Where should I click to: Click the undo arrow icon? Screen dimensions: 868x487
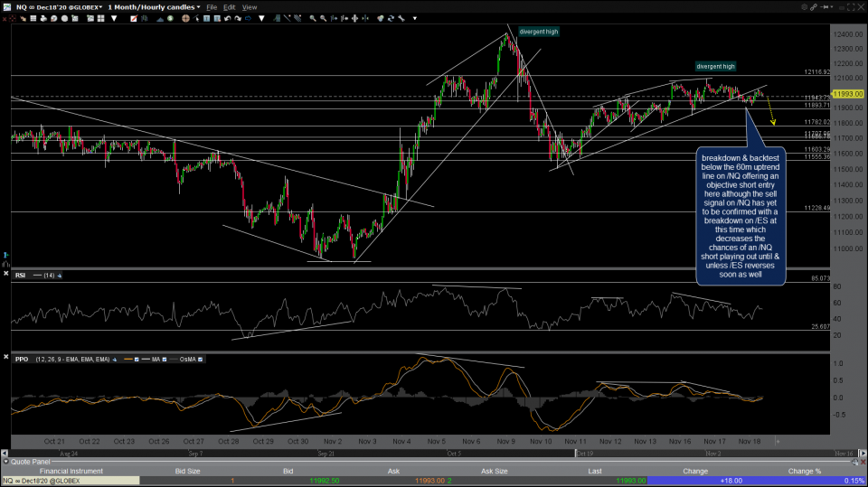(227, 18)
